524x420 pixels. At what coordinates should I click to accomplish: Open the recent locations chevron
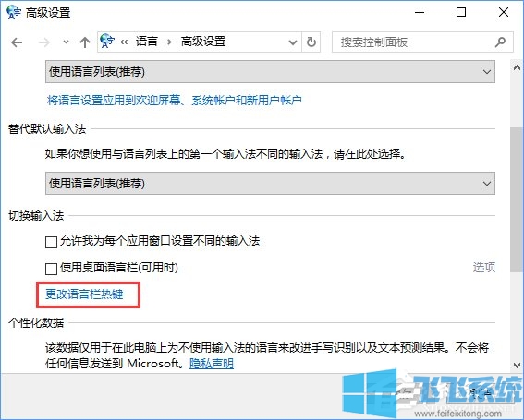tap(67, 42)
